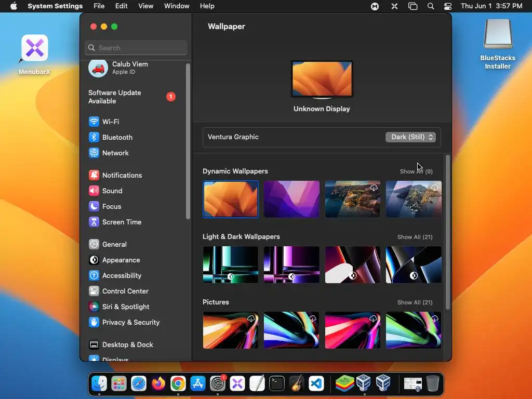
Task: Select teal-blue swirl Pictures wallpaper
Action: [x=291, y=330]
